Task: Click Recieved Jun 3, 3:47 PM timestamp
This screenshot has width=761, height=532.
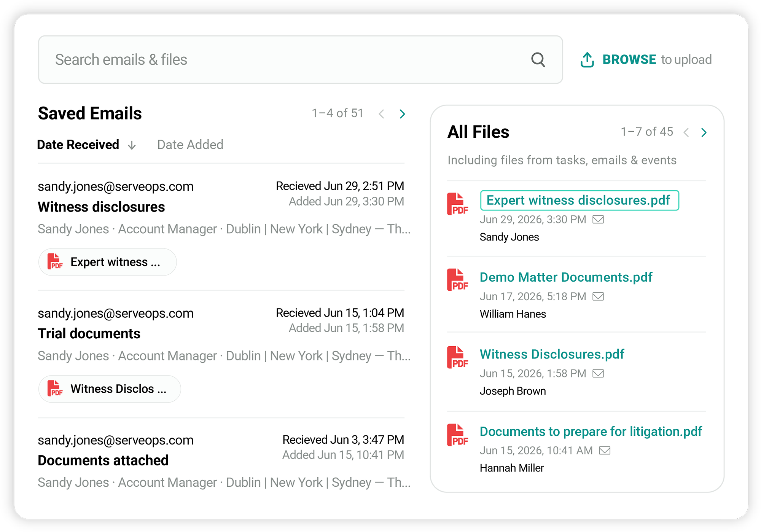Action: click(x=343, y=440)
